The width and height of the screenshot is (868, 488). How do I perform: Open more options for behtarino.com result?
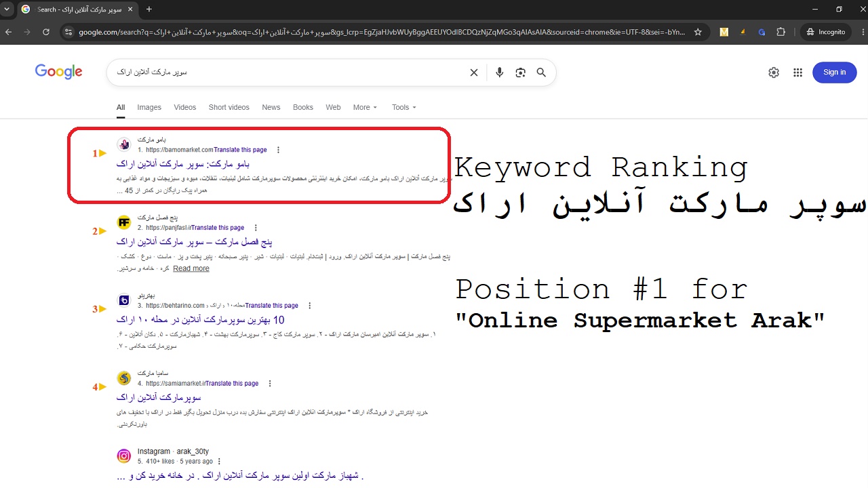coord(310,306)
